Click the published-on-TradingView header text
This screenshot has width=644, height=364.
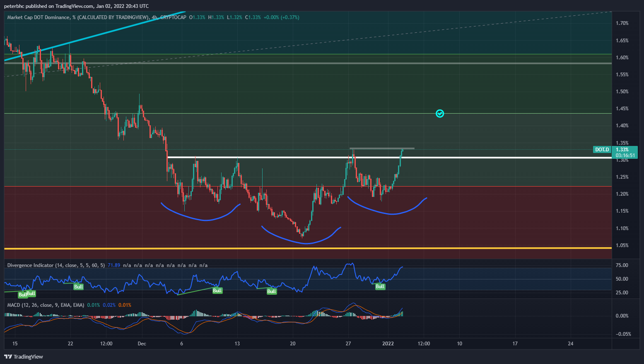76,6
